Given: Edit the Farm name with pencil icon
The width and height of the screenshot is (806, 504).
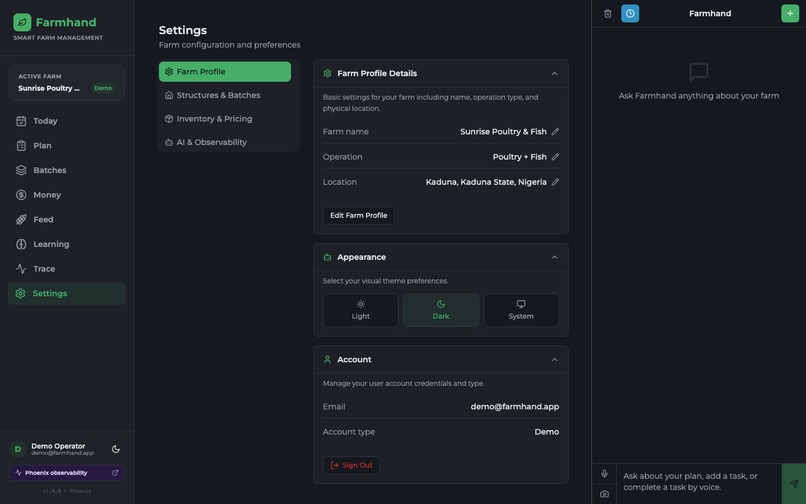Looking at the screenshot, I should [x=555, y=132].
